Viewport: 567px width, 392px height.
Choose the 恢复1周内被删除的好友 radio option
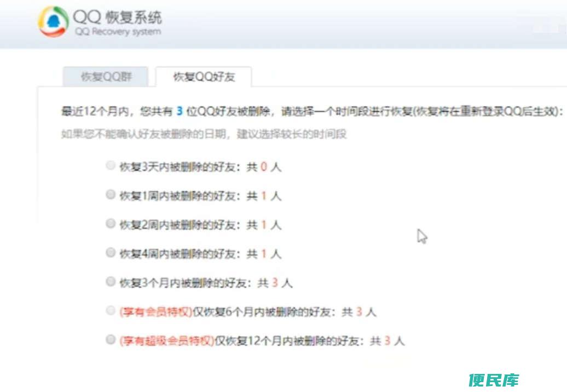point(111,194)
